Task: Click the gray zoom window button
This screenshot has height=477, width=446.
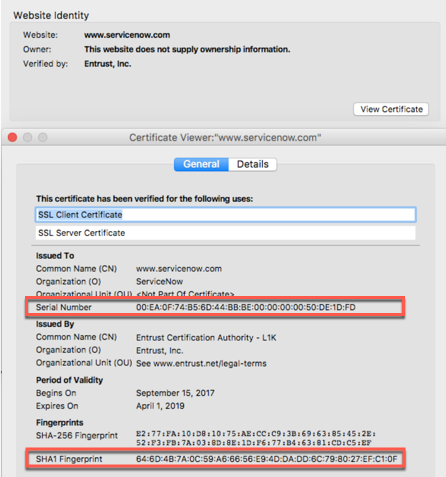Action: 43,137
